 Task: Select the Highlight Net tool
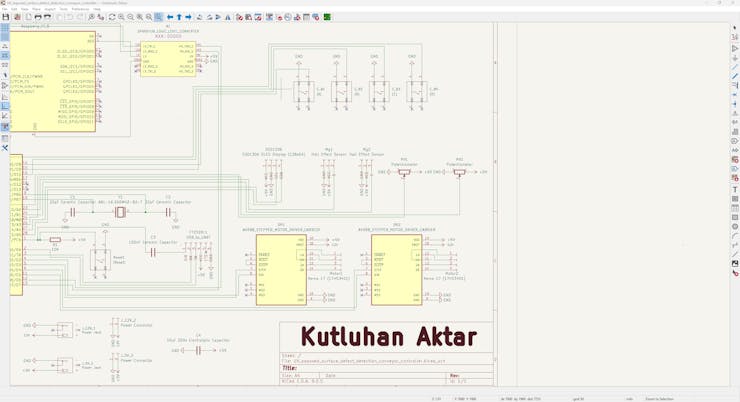click(x=735, y=37)
